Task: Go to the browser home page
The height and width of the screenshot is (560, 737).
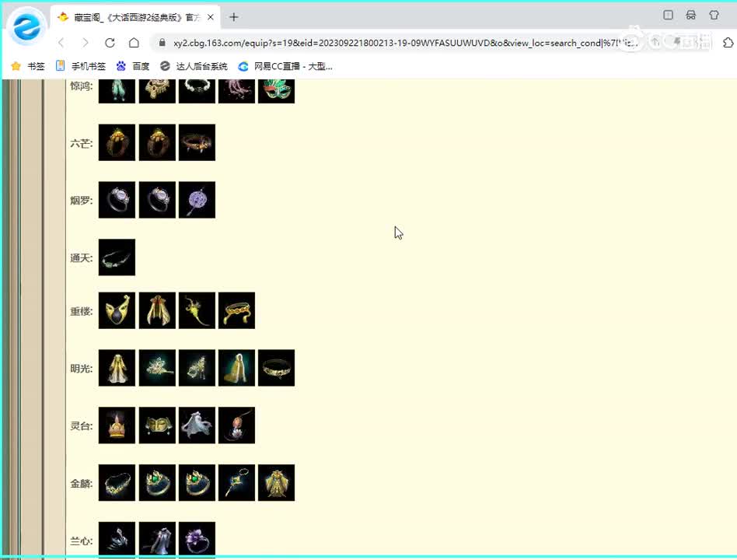Action: (134, 43)
